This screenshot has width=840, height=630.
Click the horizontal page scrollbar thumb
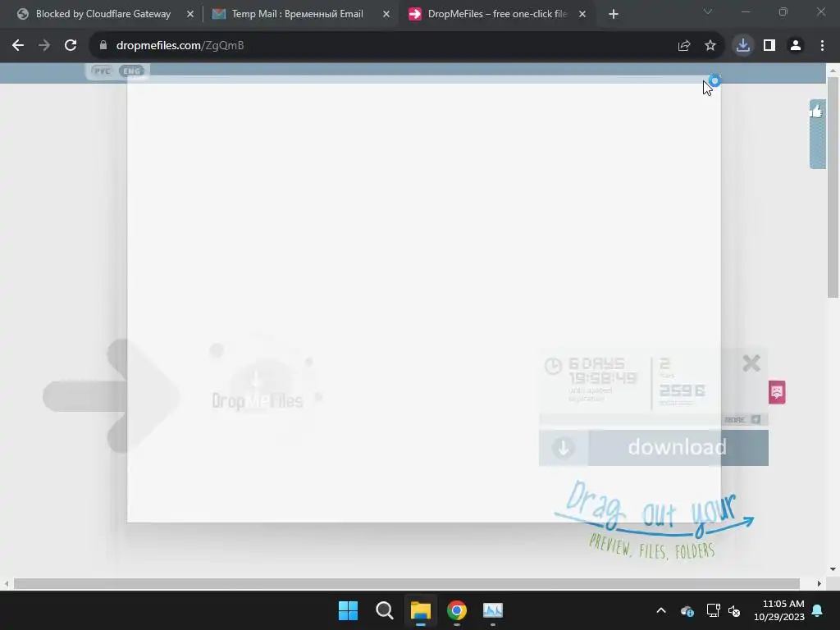coord(407,583)
